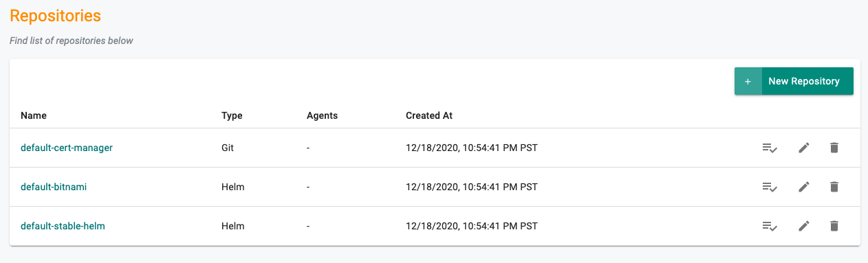Edit the default-bitnami repository with pencil icon

pos(803,187)
